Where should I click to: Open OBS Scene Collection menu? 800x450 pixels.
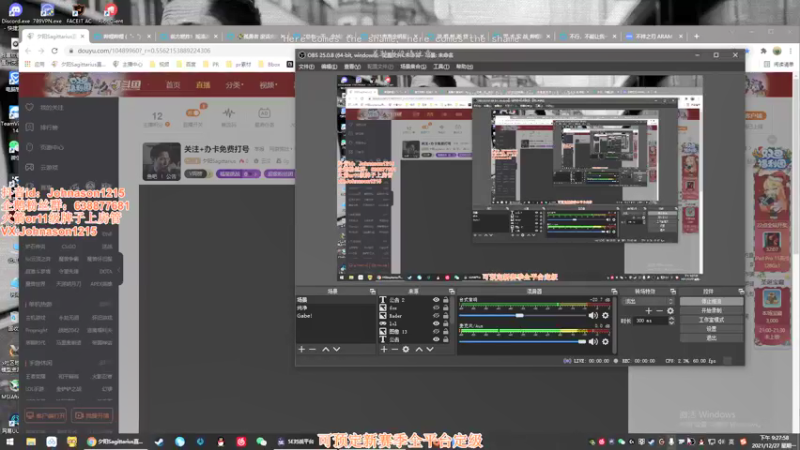(x=413, y=67)
